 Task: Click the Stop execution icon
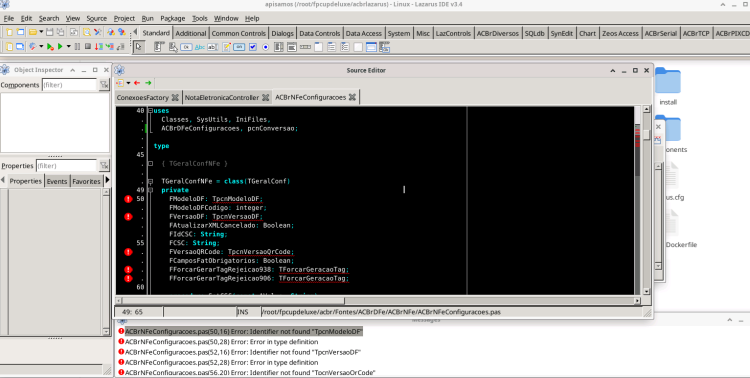pyautogui.click(x=88, y=46)
